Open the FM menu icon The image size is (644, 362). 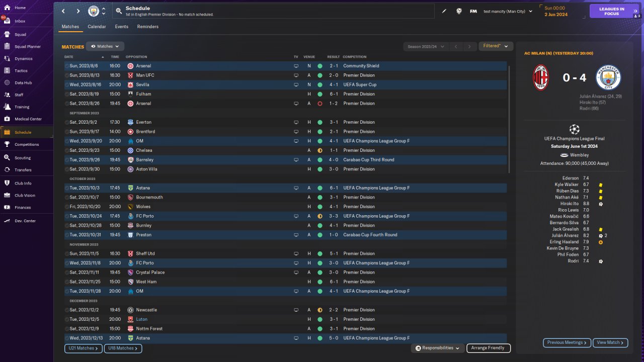coord(473,11)
